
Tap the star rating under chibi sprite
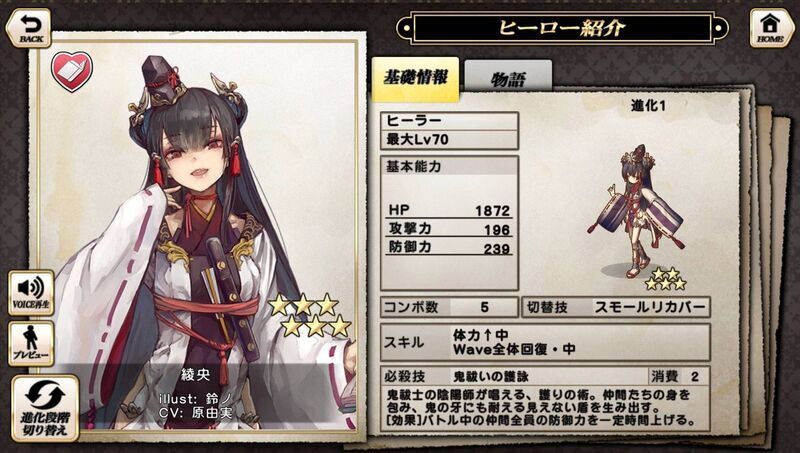(x=665, y=279)
